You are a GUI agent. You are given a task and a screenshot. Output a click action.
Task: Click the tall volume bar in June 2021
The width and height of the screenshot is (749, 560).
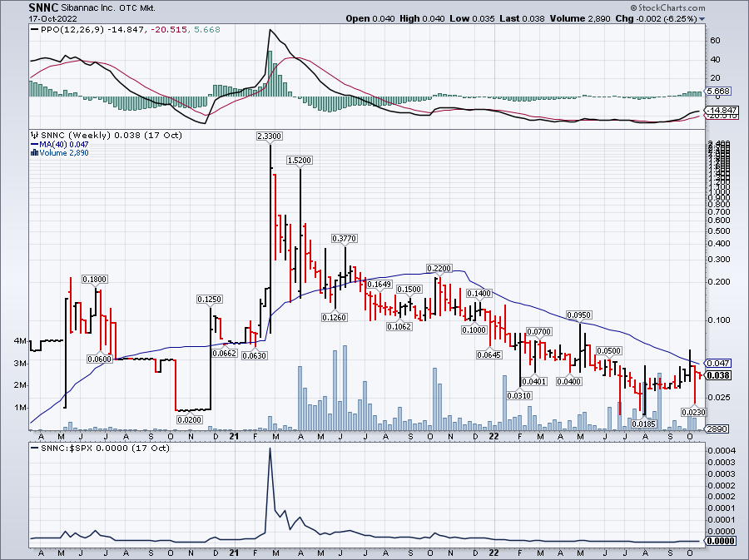(345, 388)
